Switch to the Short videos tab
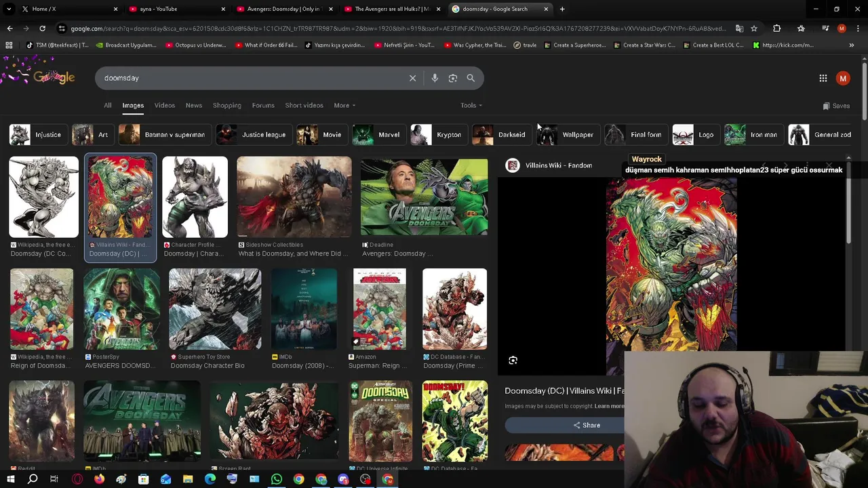868x488 pixels. pyautogui.click(x=304, y=105)
